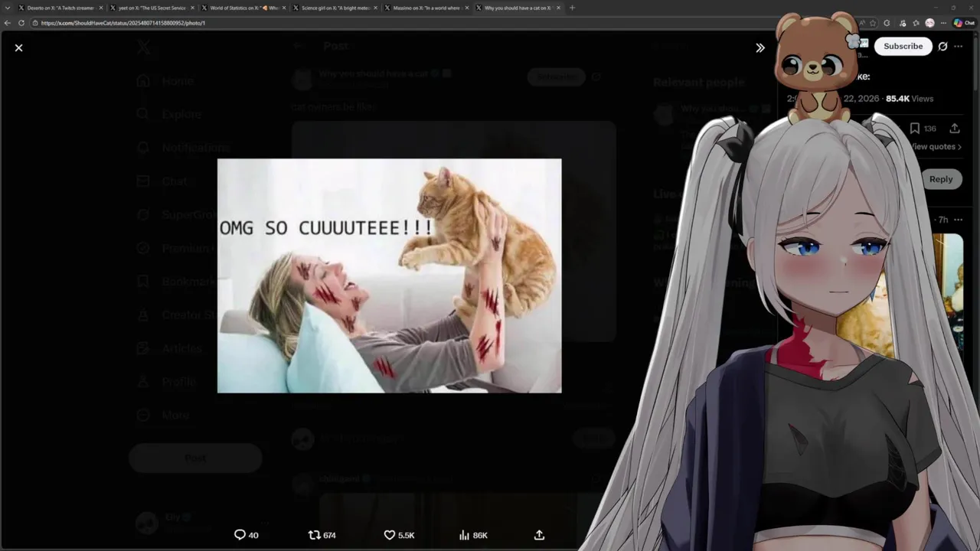
Task: Select the Why you should have a cat tab
Action: (518, 8)
